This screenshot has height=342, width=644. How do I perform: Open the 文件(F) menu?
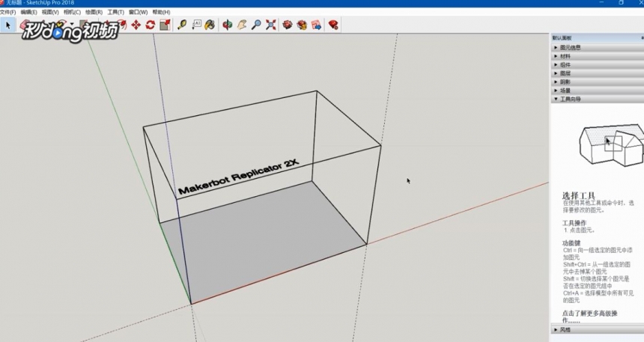pos(7,12)
